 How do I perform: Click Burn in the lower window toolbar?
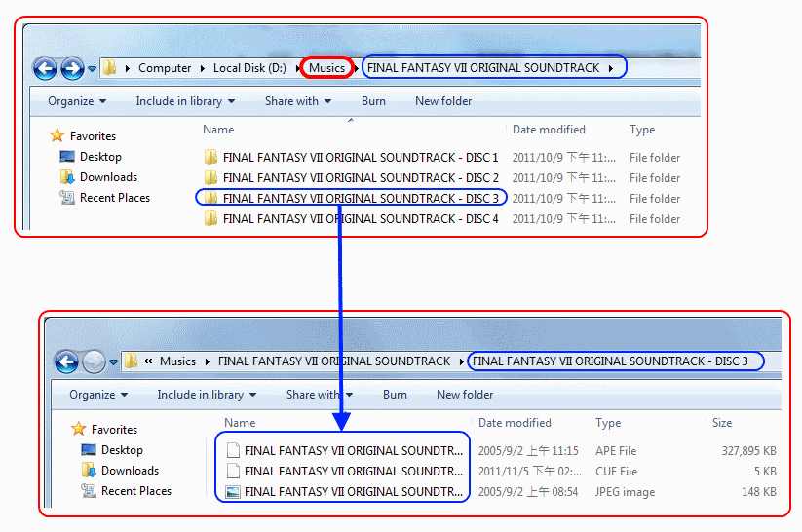(x=395, y=395)
